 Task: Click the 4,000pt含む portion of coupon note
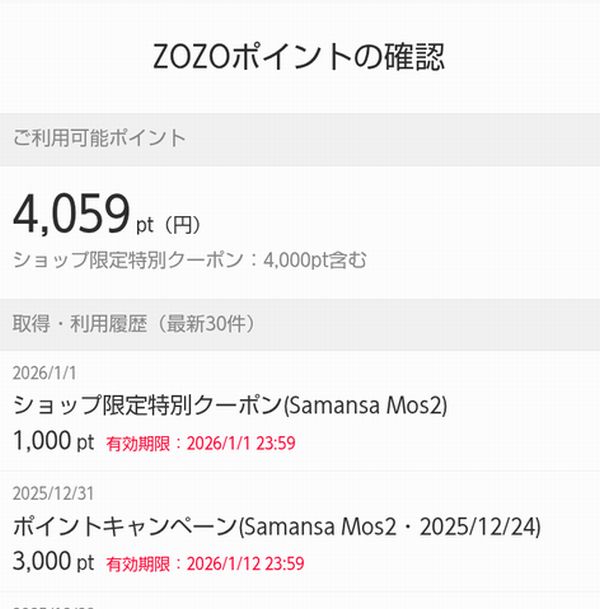tap(314, 261)
